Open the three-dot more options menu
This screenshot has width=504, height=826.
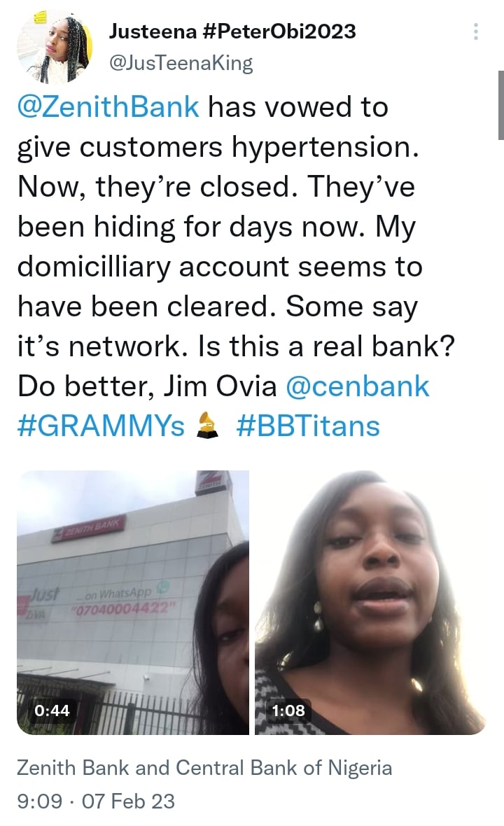(475, 31)
